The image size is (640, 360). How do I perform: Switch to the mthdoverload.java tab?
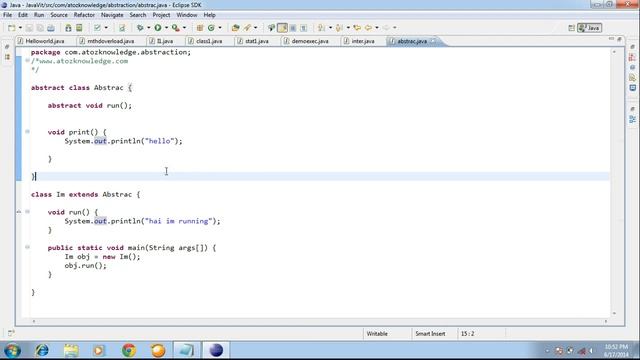point(111,41)
